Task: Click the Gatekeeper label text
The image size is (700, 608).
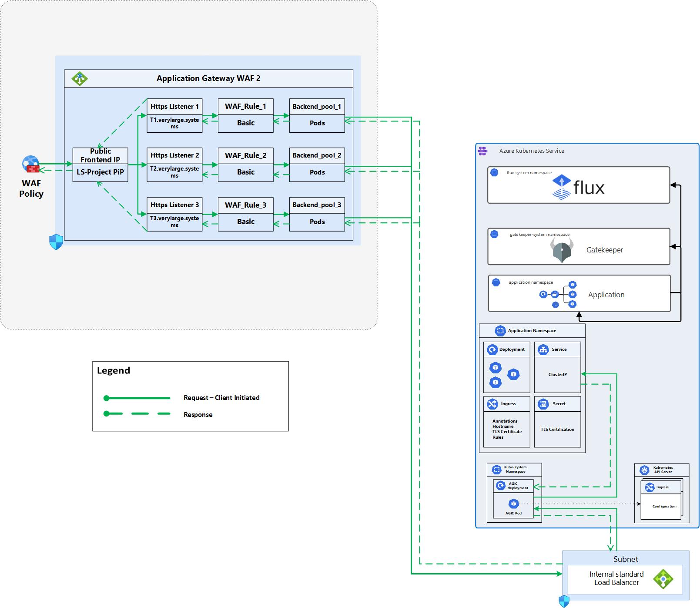Action: [x=604, y=250]
